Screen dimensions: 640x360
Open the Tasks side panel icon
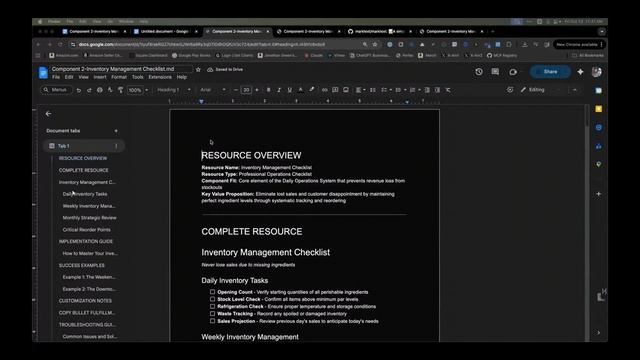(x=598, y=127)
